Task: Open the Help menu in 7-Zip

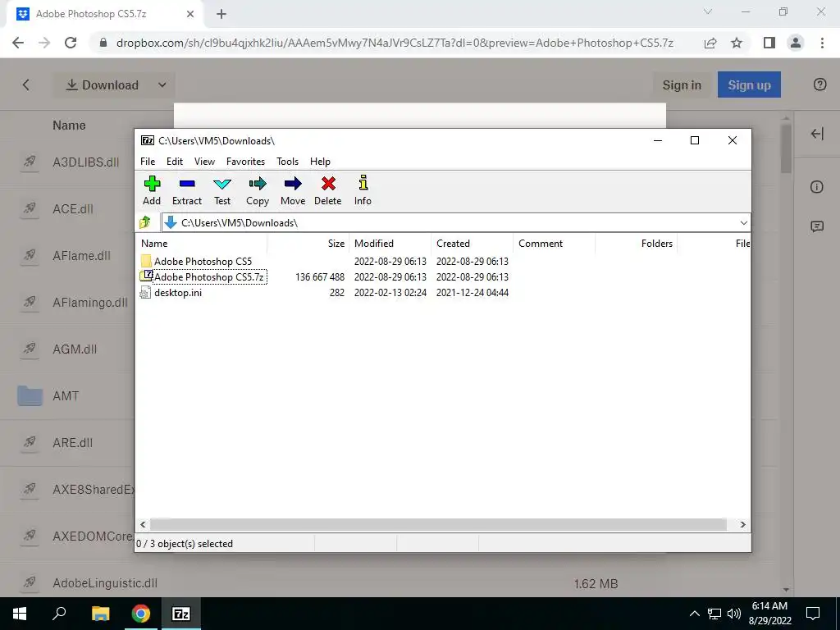Action: [321, 162]
